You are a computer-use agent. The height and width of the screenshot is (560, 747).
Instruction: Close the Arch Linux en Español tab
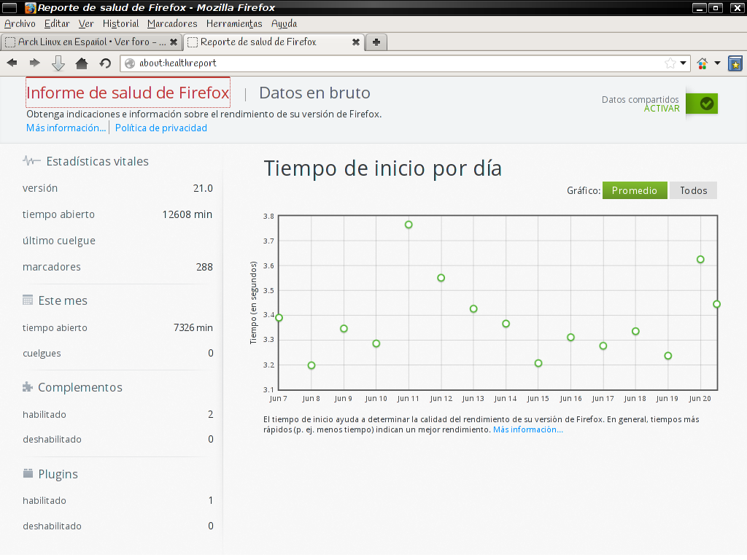[174, 42]
